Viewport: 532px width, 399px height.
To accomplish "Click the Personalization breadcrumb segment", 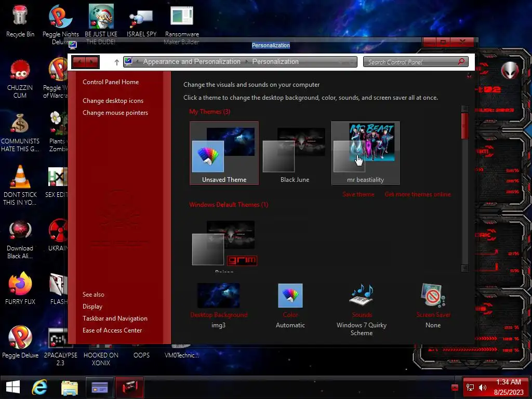I will click(275, 62).
